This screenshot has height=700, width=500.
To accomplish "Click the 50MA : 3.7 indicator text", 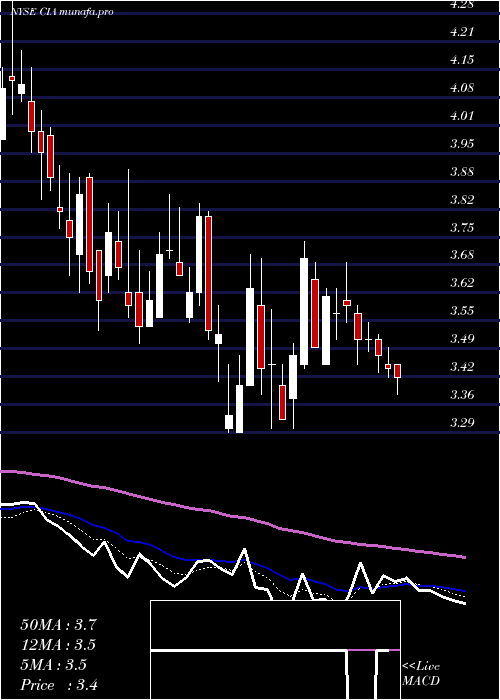I will point(58,625).
